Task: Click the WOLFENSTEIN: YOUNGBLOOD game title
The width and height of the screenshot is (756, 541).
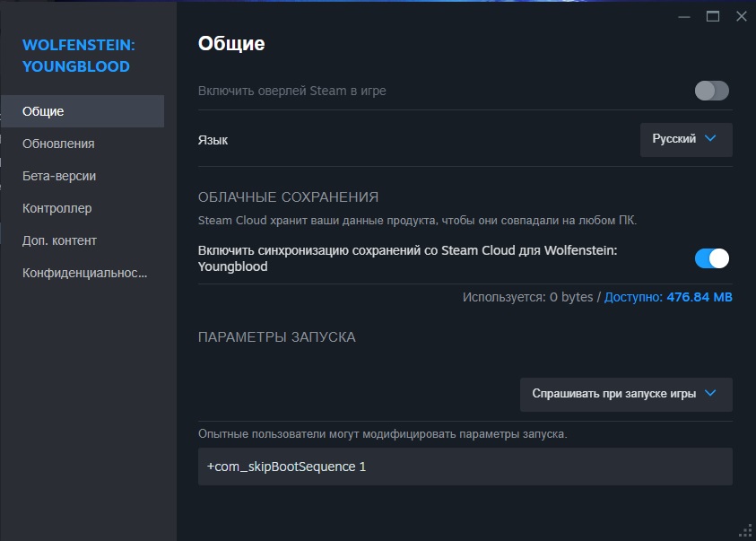Action: (x=79, y=56)
